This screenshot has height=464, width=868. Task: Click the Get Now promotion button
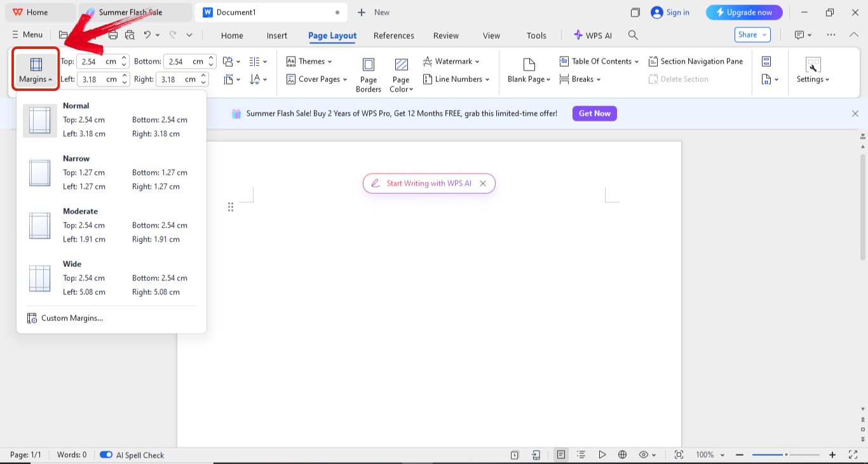(595, 113)
